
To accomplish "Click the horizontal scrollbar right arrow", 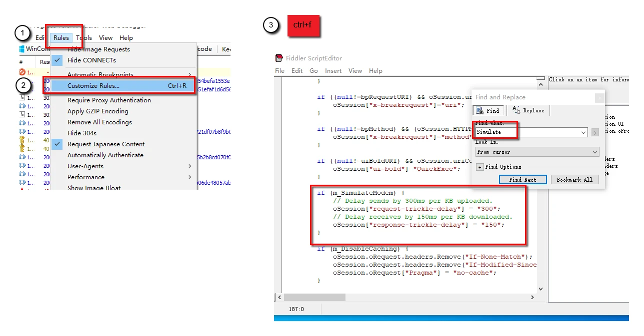I will (x=532, y=297).
